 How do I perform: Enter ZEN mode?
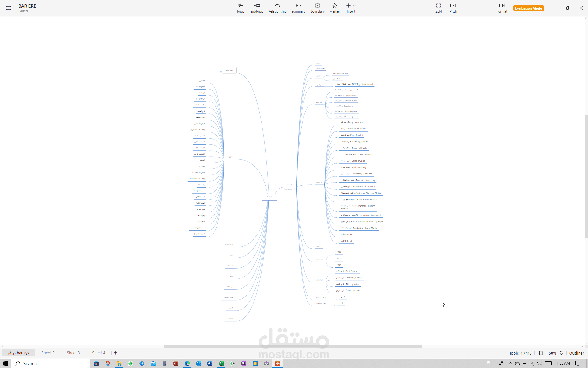pos(439,8)
